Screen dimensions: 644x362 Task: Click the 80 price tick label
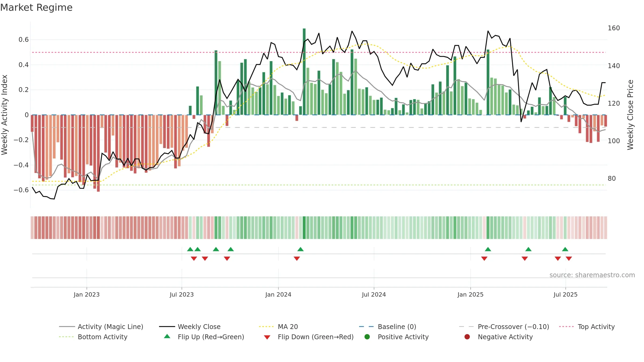coord(612,178)
